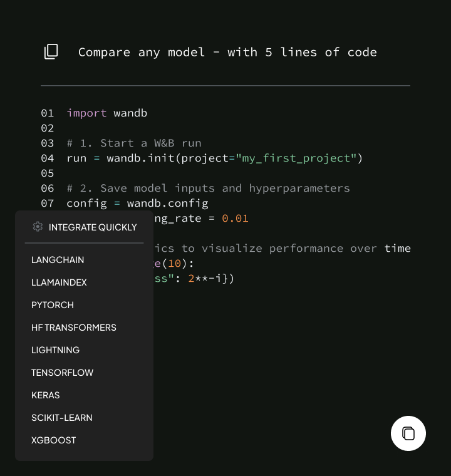Click the '# 2. Save model inputs' comment
Viewport: 451px width, 476px height.
(209, 189)
